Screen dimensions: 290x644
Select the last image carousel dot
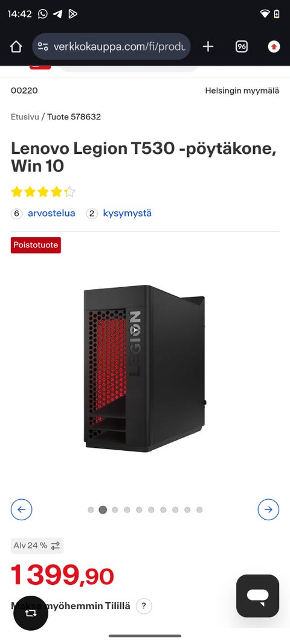(199, 509)
